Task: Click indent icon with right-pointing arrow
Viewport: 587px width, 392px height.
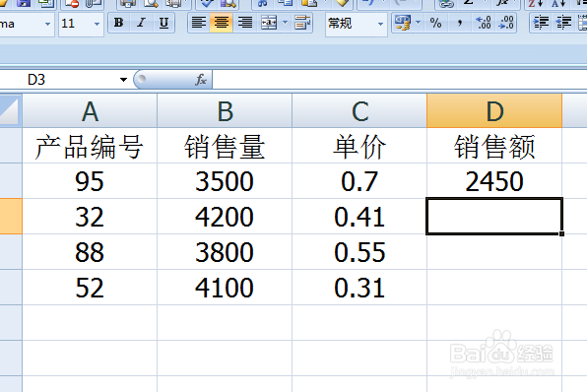Action: (x=541, y=24)
